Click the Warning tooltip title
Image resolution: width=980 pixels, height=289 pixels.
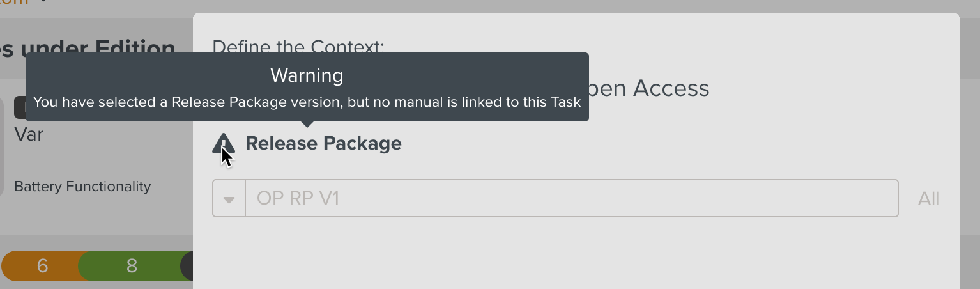pos(307,75)
